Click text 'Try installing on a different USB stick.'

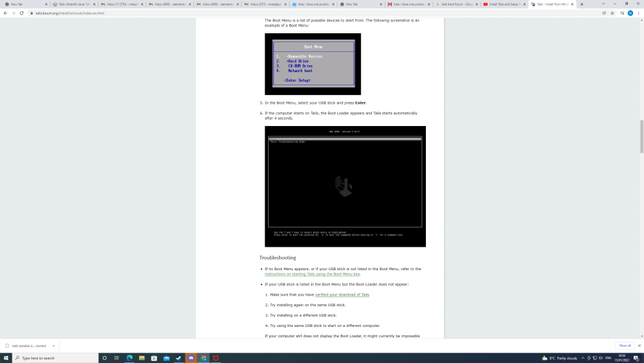[303, 315]
